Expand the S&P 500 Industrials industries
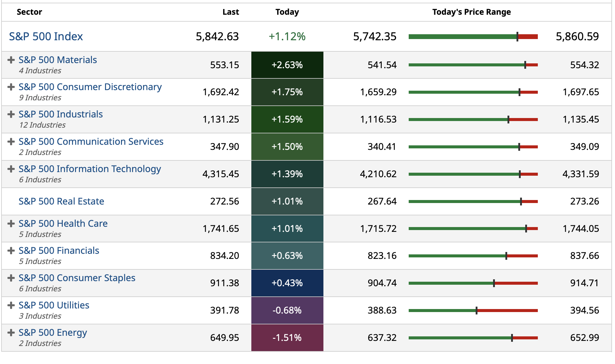 [11, 114]
